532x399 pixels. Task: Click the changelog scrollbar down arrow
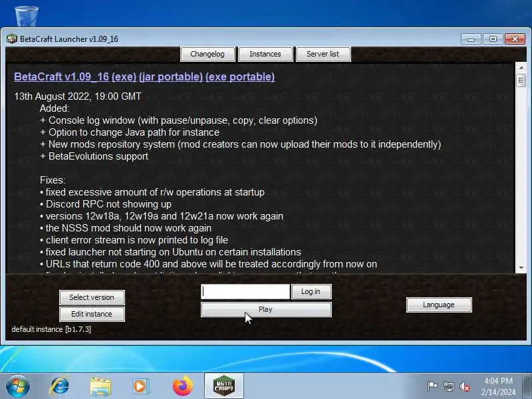(521, 268)
